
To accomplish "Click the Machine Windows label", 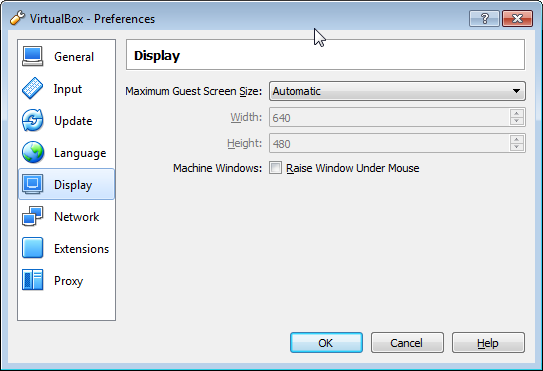I will point(217,168).
